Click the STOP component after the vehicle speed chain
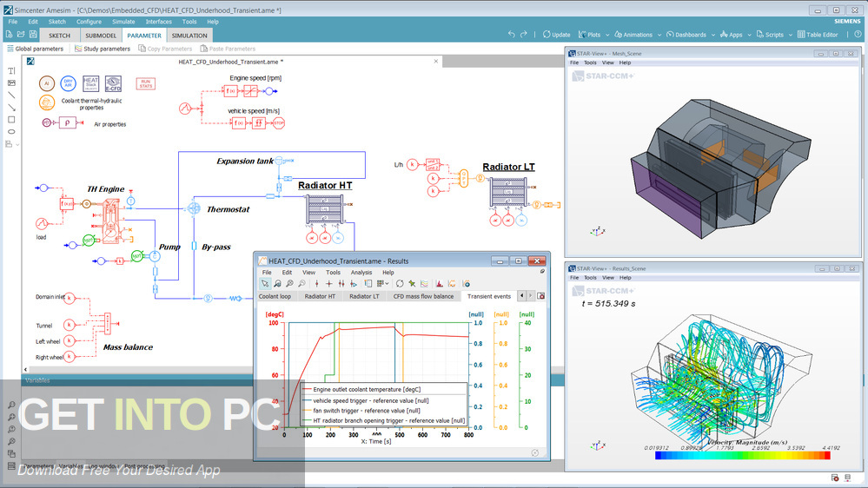 pos(278,122)
